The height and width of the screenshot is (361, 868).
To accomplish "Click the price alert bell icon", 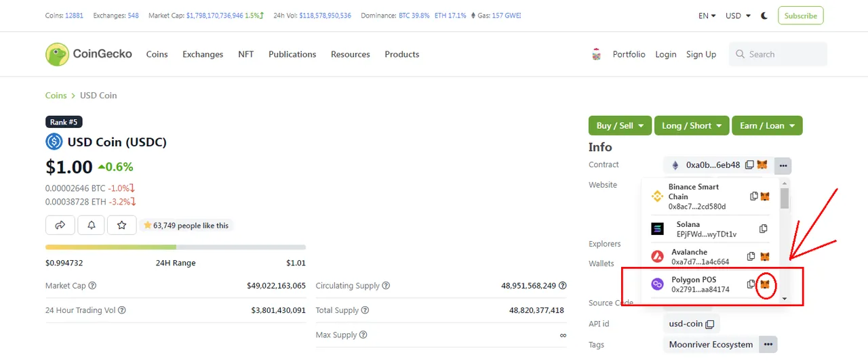I will click(91, 225).
